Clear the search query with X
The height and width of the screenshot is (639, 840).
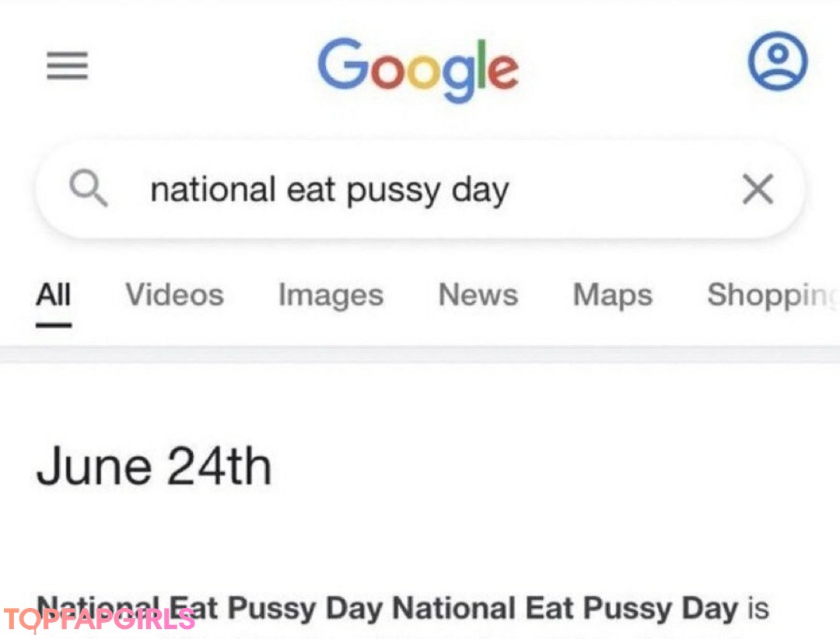[x=758, y=189]
